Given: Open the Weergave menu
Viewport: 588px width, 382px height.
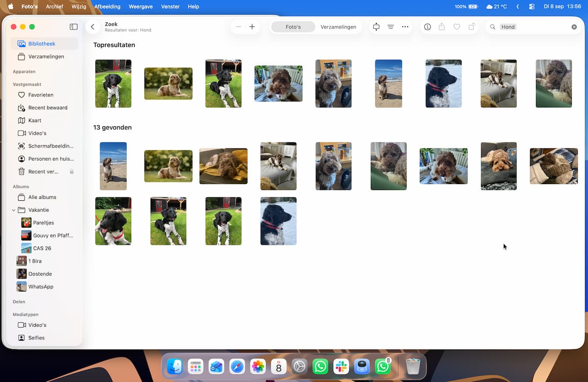Looking at the screenshot, I should coord(141,7).
